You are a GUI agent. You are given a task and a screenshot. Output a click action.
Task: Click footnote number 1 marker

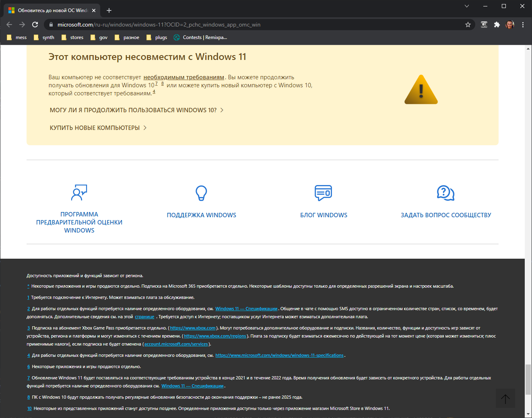[28, 298]
